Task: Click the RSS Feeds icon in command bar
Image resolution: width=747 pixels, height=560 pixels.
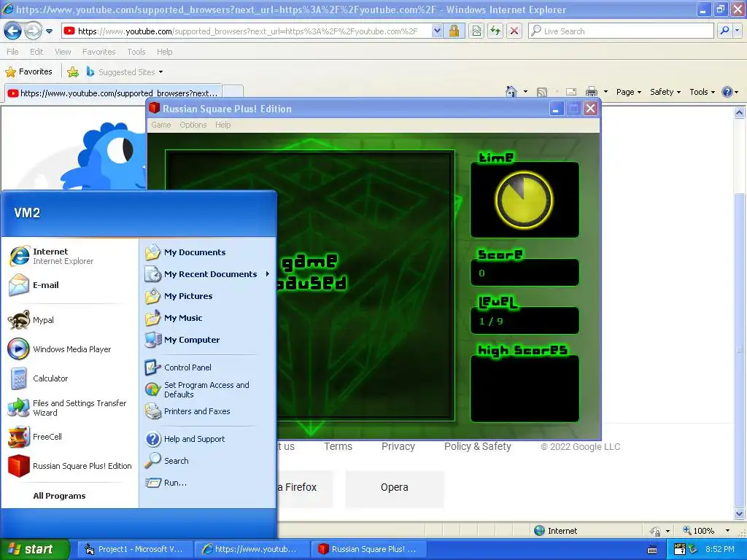Action: pos(542,92)
